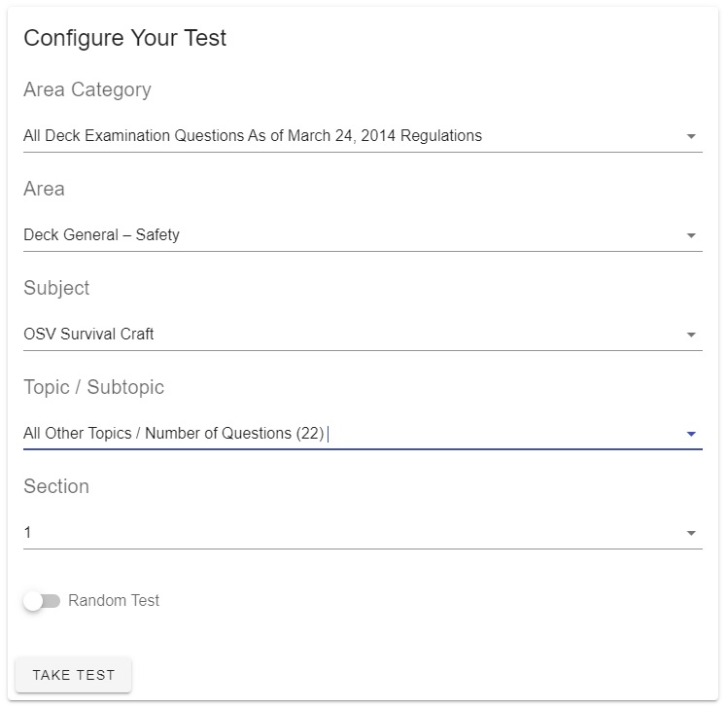
Task: Open the All Deck Examination Questions selection
Action: coord(363,135)
